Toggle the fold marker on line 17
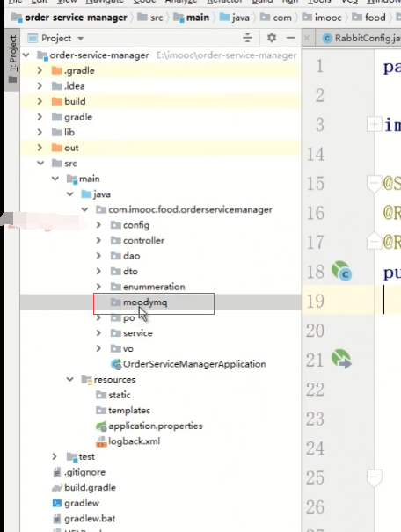The image size is (401, 532). (374, 241)
